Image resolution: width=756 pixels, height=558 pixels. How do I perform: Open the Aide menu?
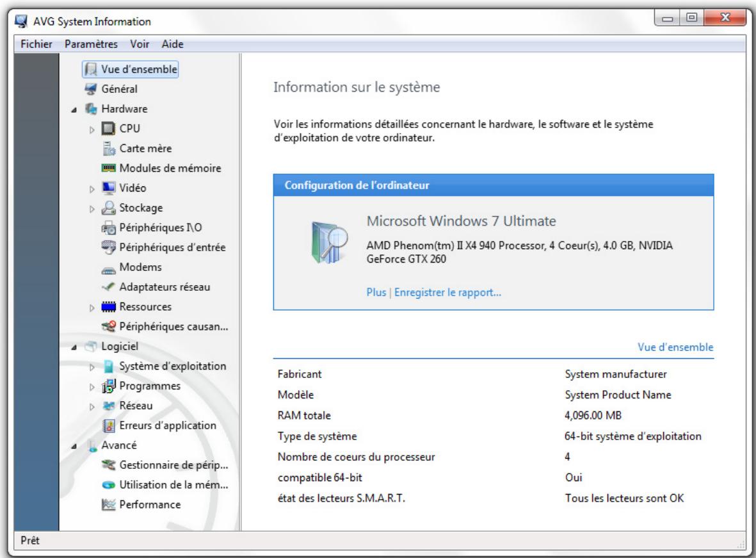click(172, 44)
